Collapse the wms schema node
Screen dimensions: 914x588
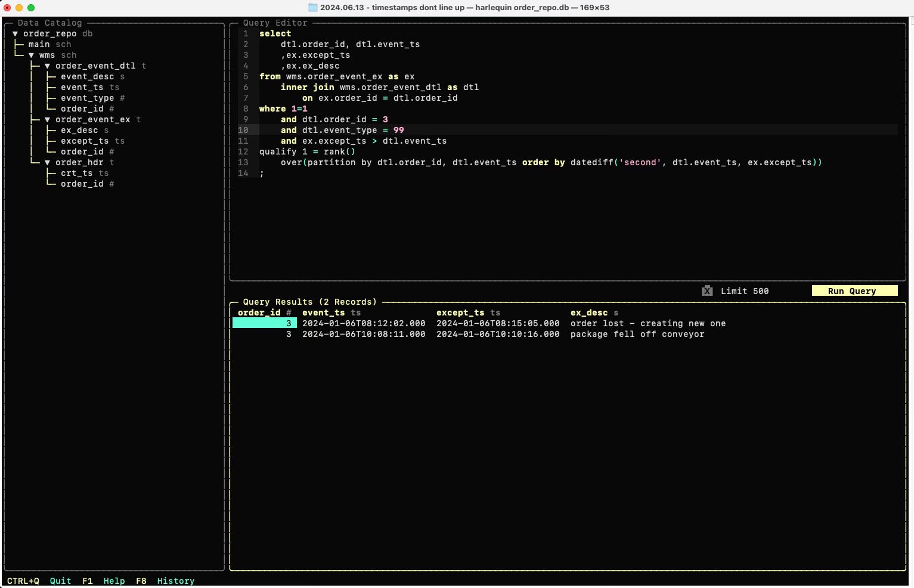point(32,55)
